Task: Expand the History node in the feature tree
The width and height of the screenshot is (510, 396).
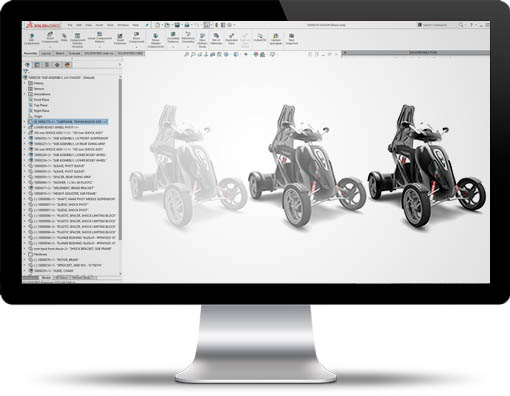Action: [x=25, y=83]
